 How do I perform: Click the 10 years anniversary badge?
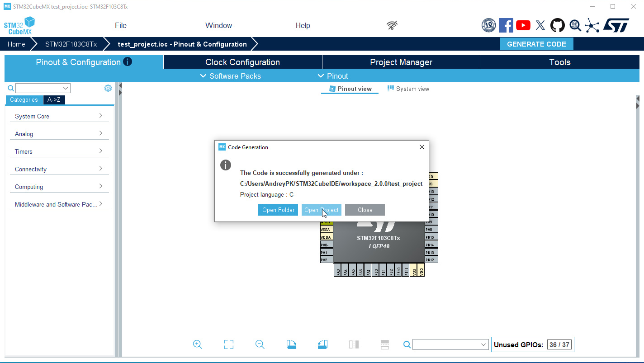(x=489, y=25)
